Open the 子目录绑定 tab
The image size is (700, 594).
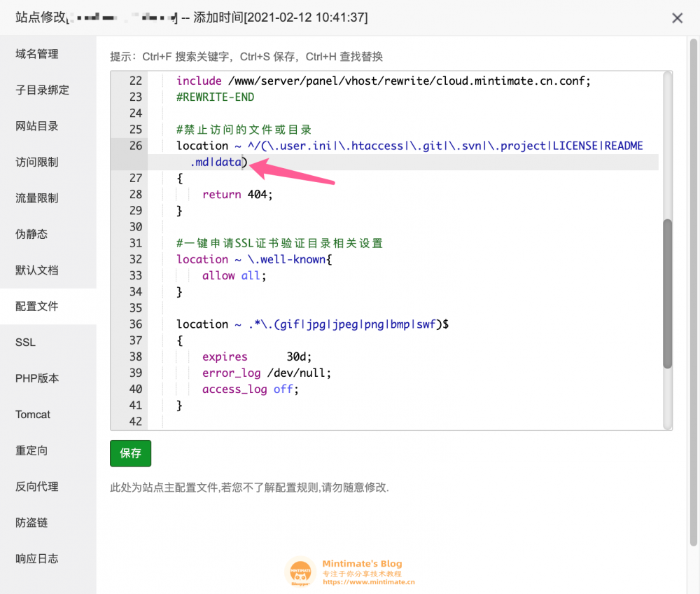[42, 90]
